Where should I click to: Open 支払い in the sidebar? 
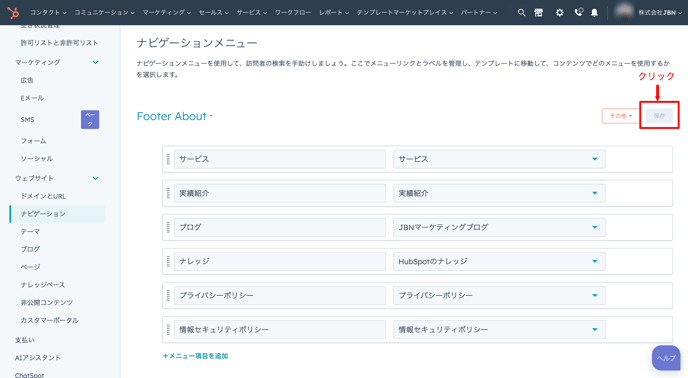coord(25,340)
